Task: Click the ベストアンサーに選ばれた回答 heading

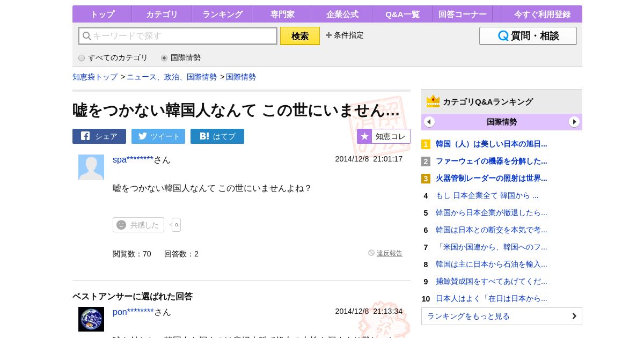Action: (133, 296)
